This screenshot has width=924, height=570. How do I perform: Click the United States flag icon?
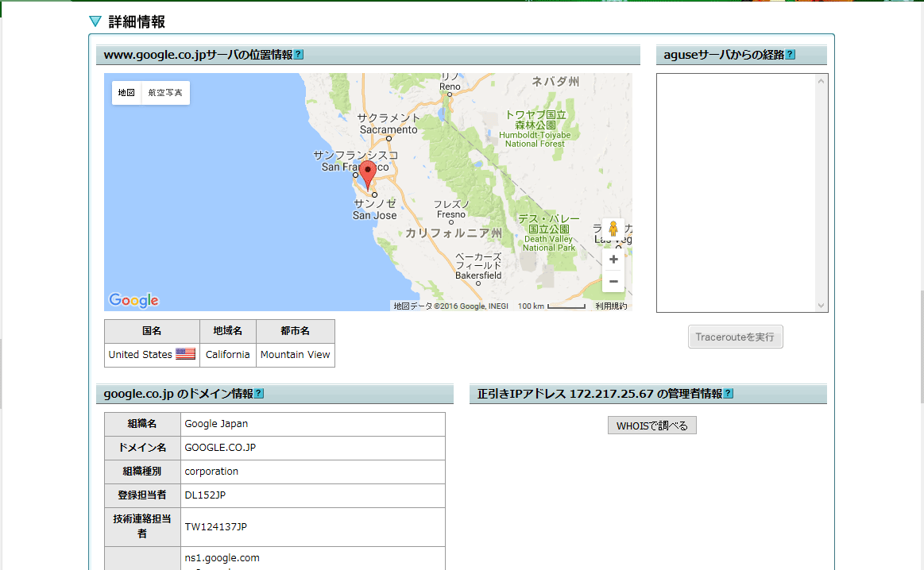[186, 354]
